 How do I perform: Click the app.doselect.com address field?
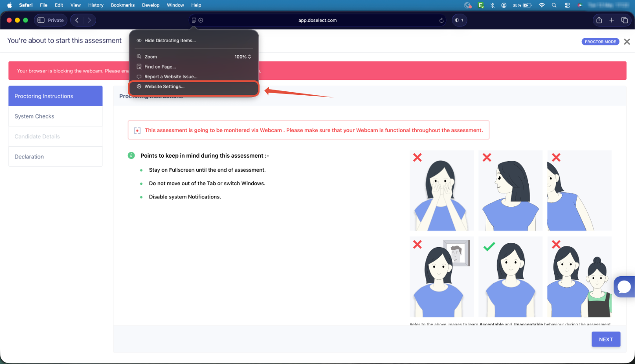[x=317, y=20]
